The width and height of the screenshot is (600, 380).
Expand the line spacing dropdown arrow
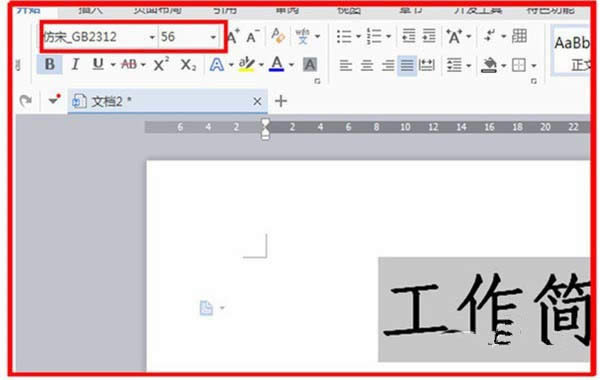(x=469, y=65)
